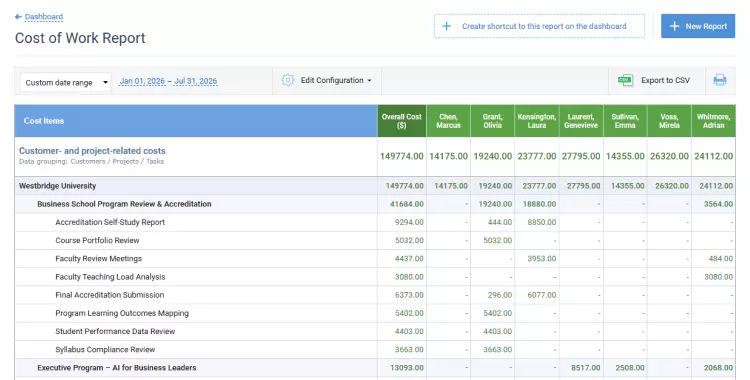Expand the Edit Configuration menu
Screen dimensions: 750x380
(336, 80)
